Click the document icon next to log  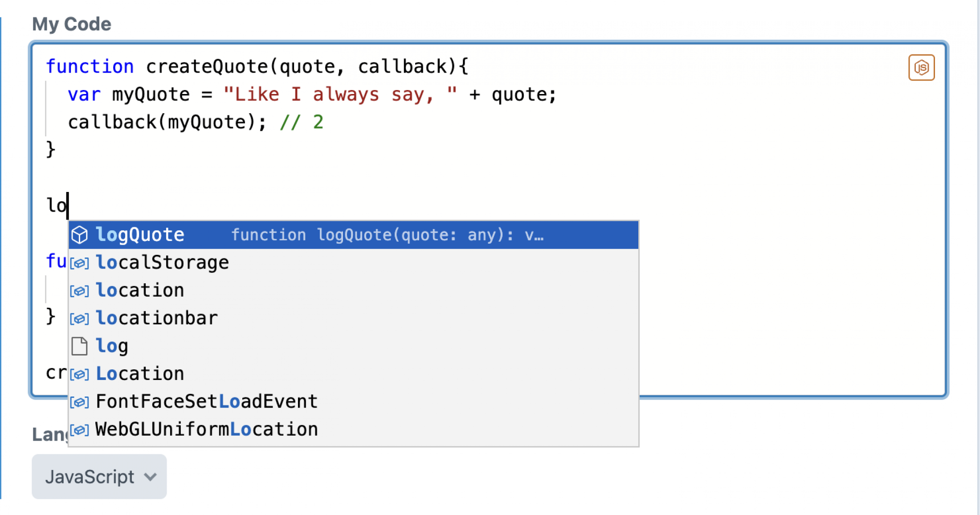80,346
